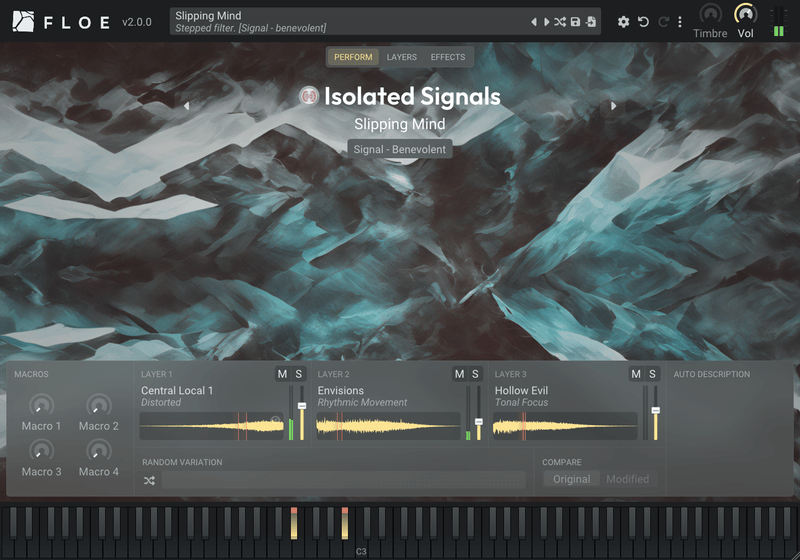Solo Layer 3
The height and width of the screenshot is (560, 800).
[652, 374]
